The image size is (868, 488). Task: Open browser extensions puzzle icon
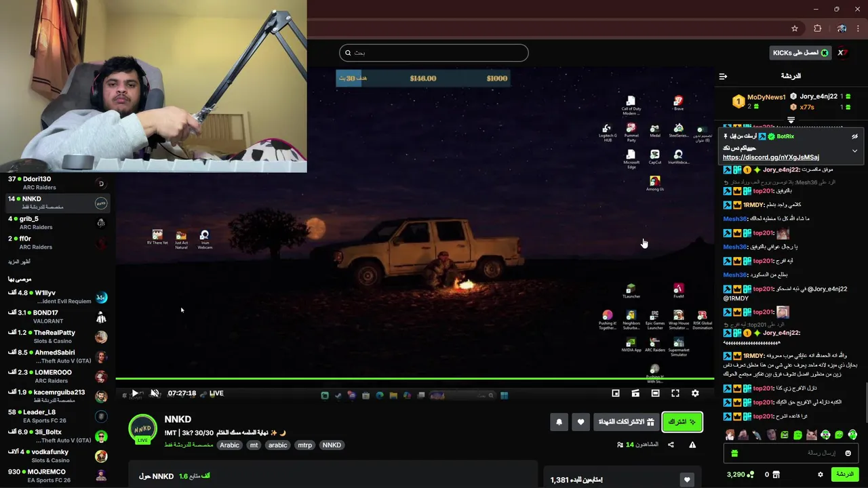pyautogui.click(x=818, y=28)
